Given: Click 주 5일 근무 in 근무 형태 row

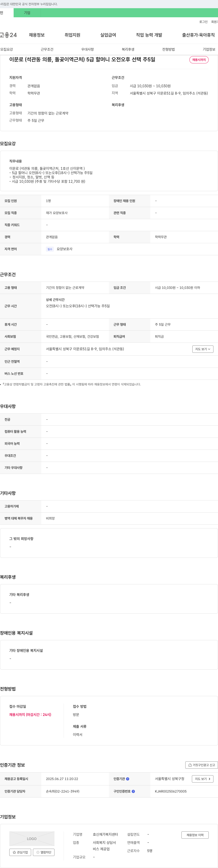Looking at the screenshot, I should 163,325.
